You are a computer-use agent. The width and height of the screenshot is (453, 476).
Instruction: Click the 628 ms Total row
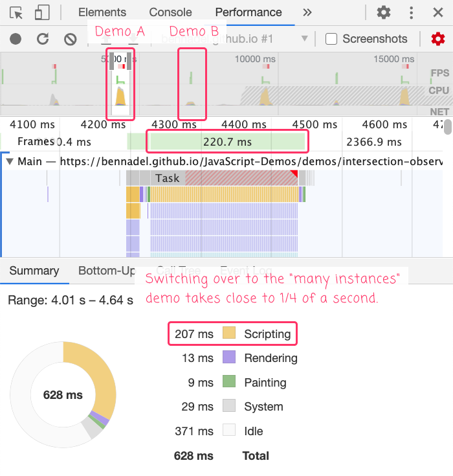click(221, 456)
